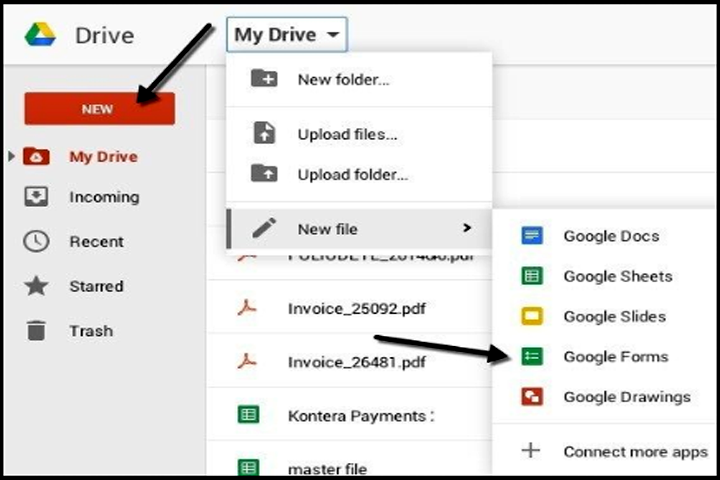This screenshot has width=720, height=480.
Task: Open My Drive in the sidebar
Action: point(103,157)
